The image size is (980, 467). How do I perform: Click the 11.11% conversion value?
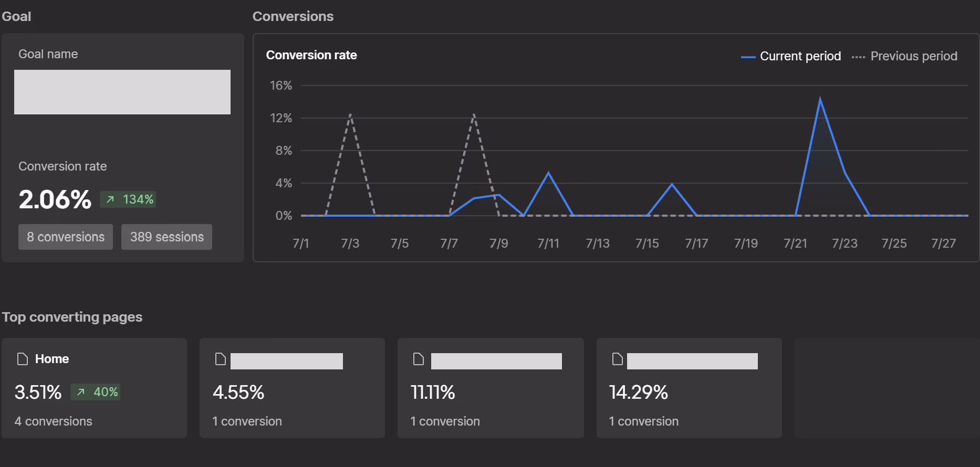click(x=433, y=392)
